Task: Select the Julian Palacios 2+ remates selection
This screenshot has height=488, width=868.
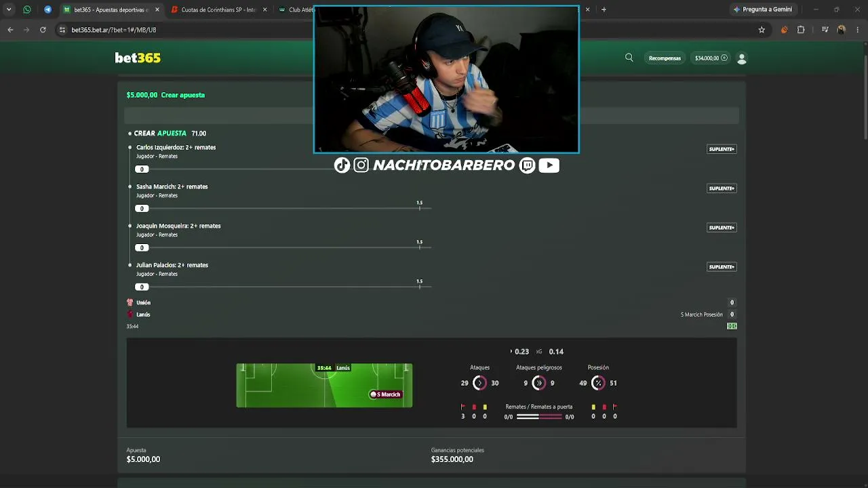Action: 172,265
